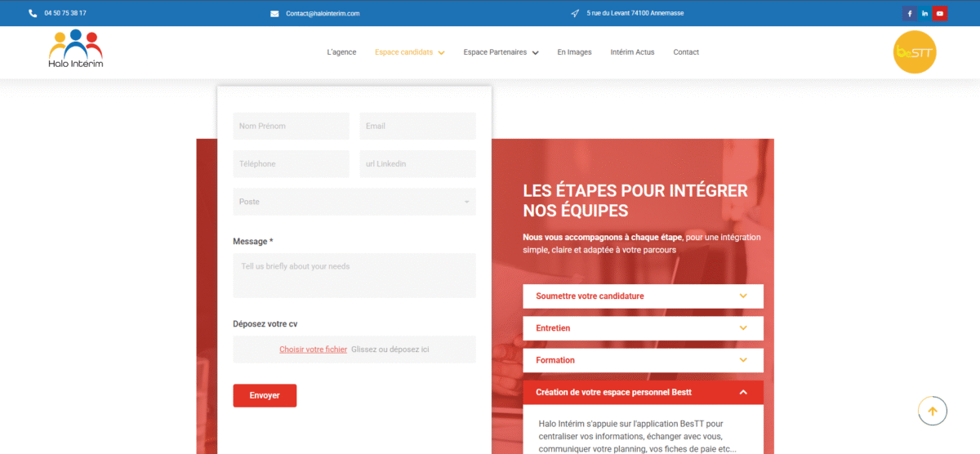Open En Images menu item
980x454 pixels.
pos(574,52)
